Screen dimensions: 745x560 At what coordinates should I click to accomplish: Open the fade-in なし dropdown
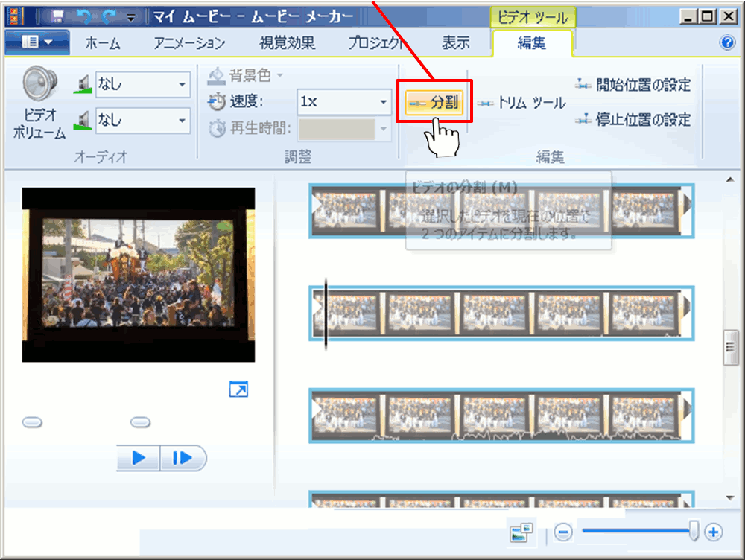coord(142,85)
